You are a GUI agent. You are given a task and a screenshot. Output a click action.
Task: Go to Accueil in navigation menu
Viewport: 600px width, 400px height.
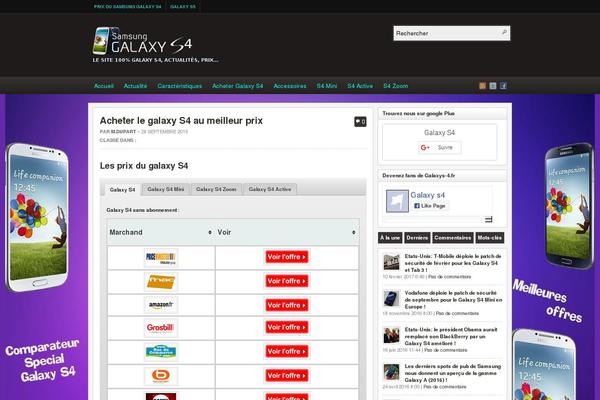[x=104, y=86]
